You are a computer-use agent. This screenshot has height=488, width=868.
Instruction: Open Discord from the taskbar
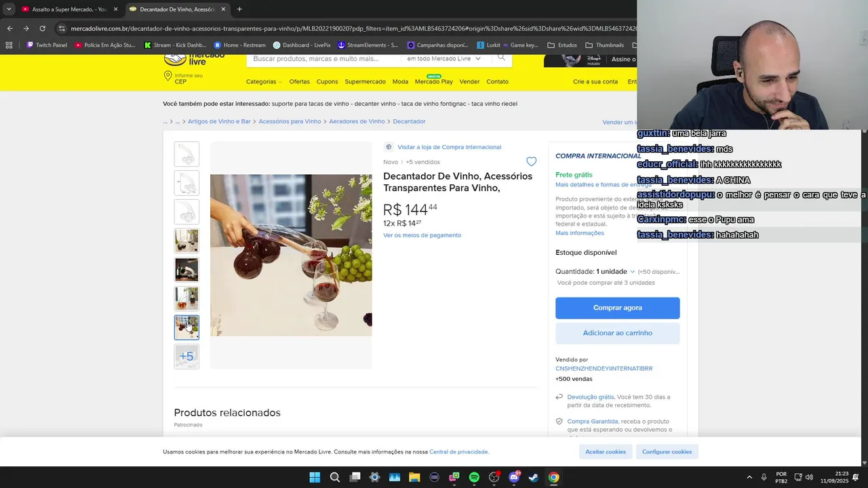[514, 477]
